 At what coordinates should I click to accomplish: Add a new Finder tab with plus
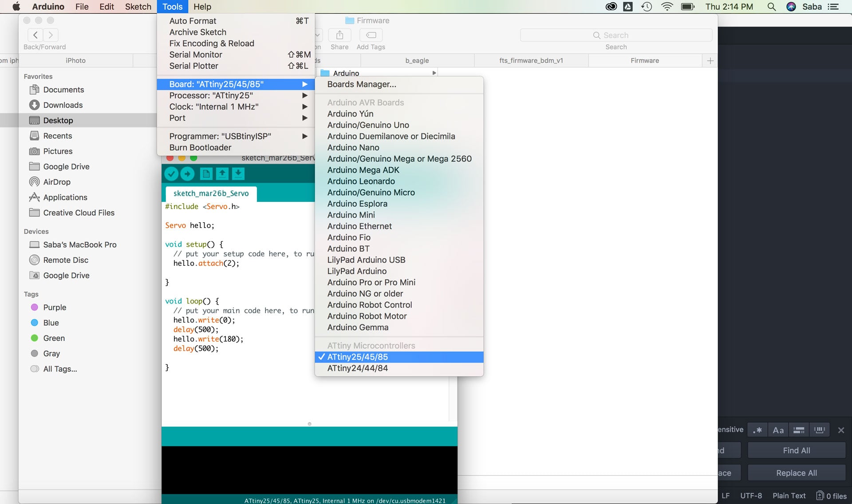tap(710, 61)
